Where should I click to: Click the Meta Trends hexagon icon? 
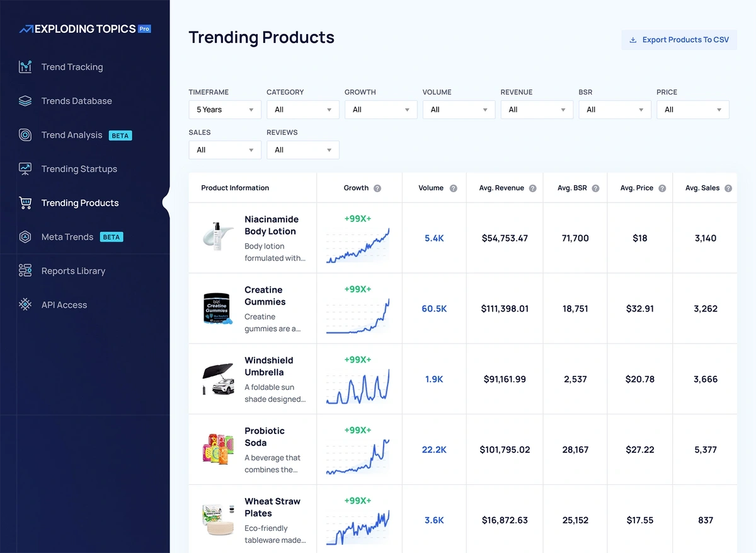click(x=25, y=237)
